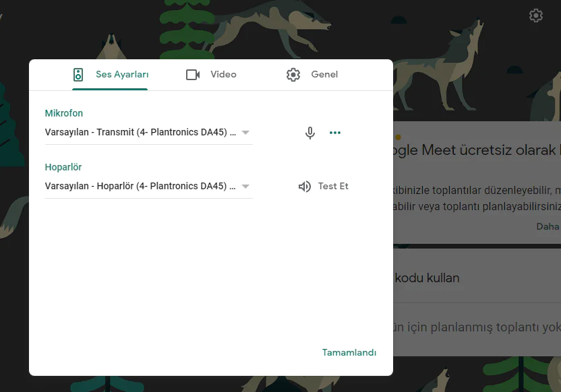561x392 pixels.
Task: Click the Daha link in background card
Action: [548, 226]
